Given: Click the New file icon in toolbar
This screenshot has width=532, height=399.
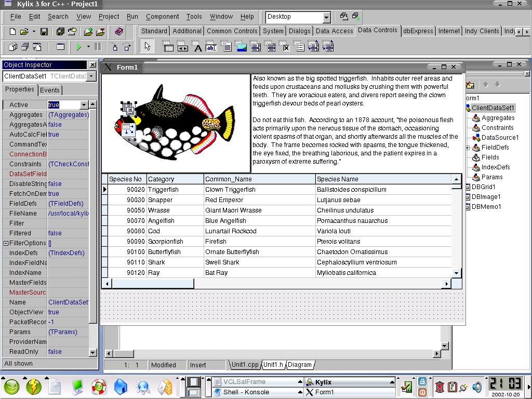Looking at the screenshot, I should pyautogui.click(x=12, y=32).
